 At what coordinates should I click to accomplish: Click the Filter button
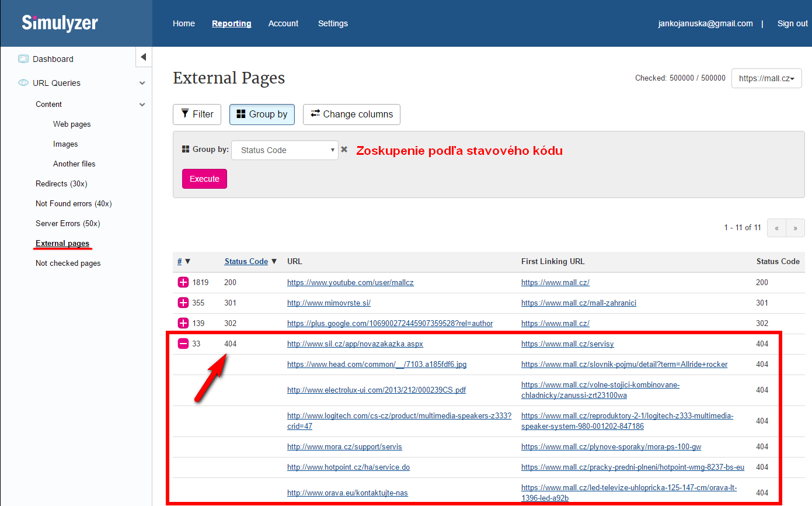click(197, 114)
